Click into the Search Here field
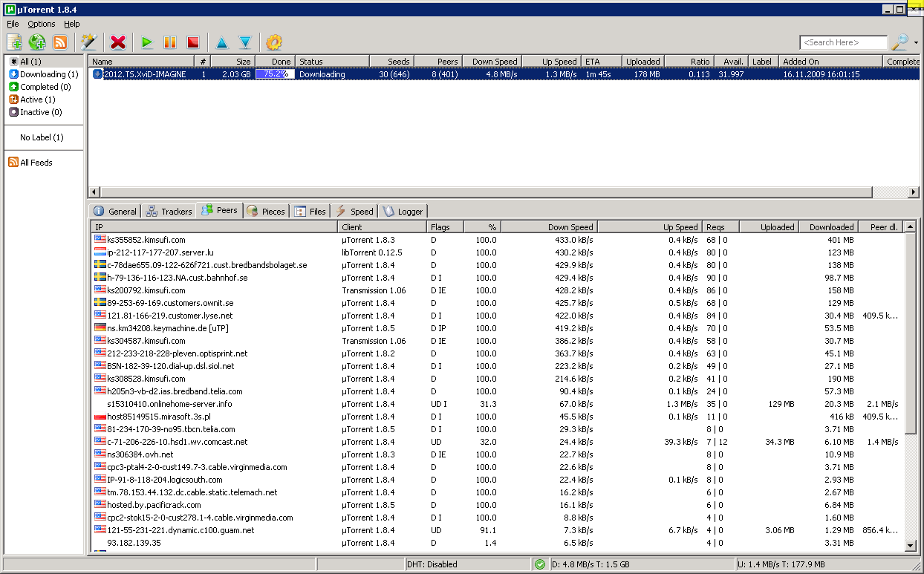The width and height of the screenshot is (924, 574). click(843, 42)
